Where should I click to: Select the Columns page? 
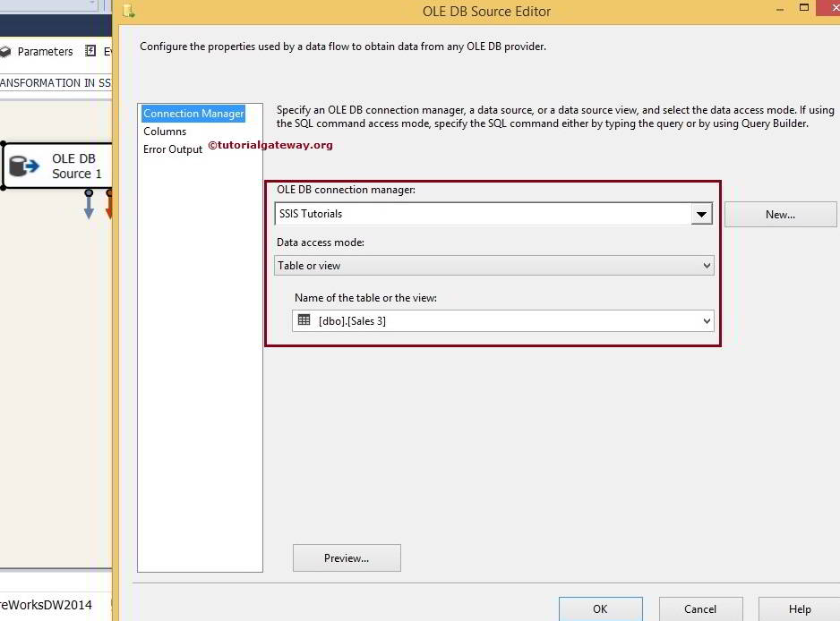coord(165,131)
